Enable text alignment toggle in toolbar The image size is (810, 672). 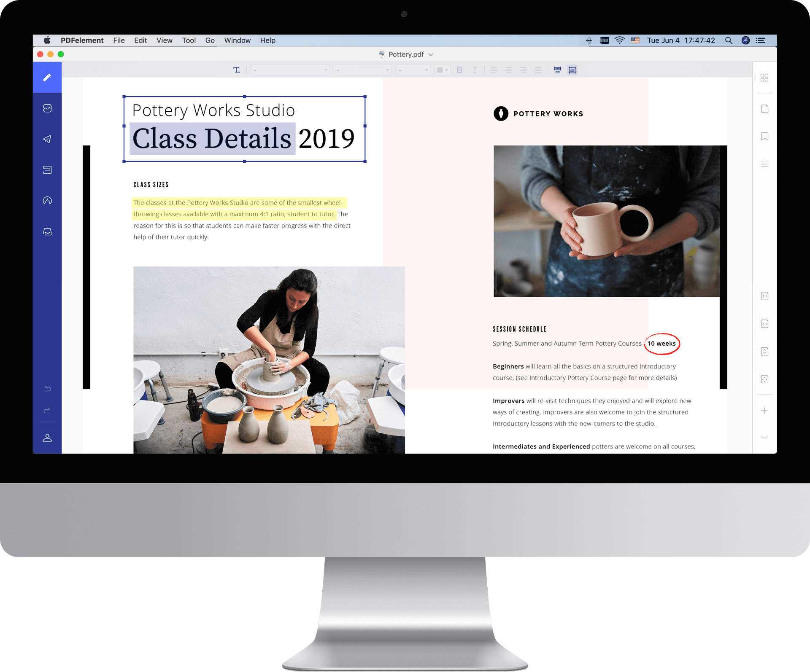point(572,69)
